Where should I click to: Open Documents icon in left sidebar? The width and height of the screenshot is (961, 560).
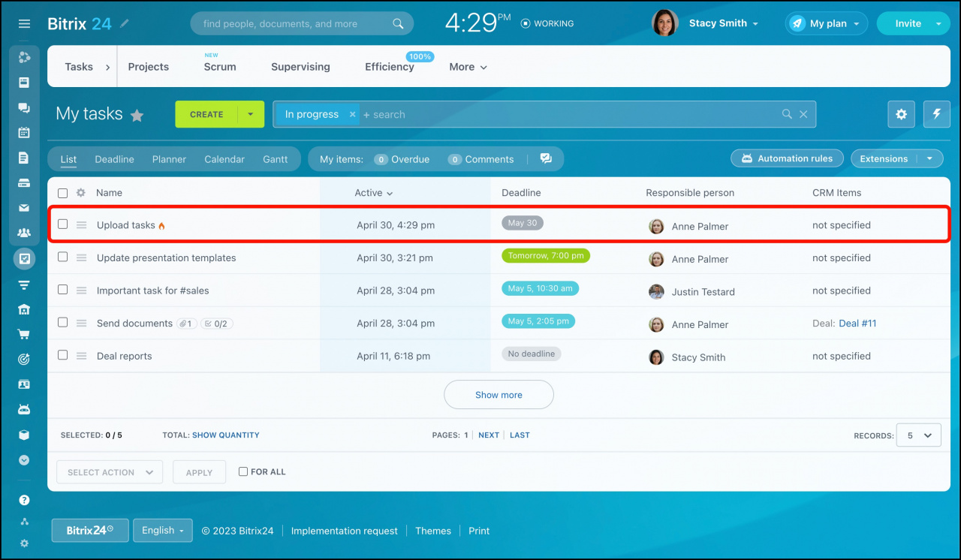(x=24, y=158)
